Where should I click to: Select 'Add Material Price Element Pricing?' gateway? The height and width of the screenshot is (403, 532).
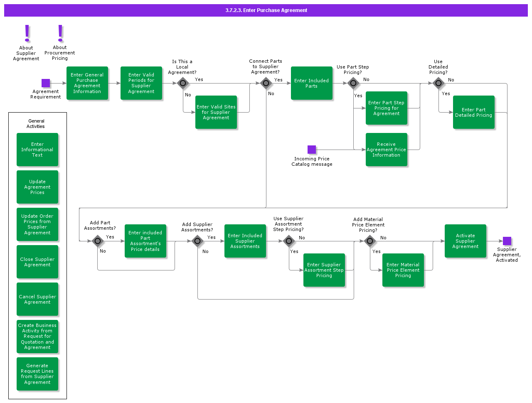[x=370, y=241]
